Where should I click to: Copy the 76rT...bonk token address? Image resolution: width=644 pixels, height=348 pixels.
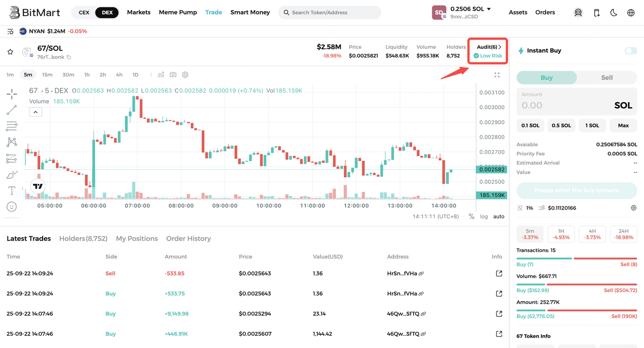pyautogui.click(x=69, y=57)
